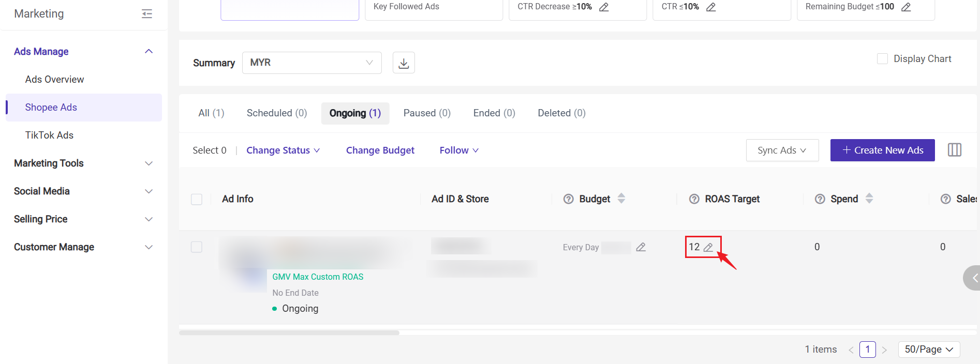
Task: Edit the CTR Decrease ≥10% threshold
Action: pos(604,7)
